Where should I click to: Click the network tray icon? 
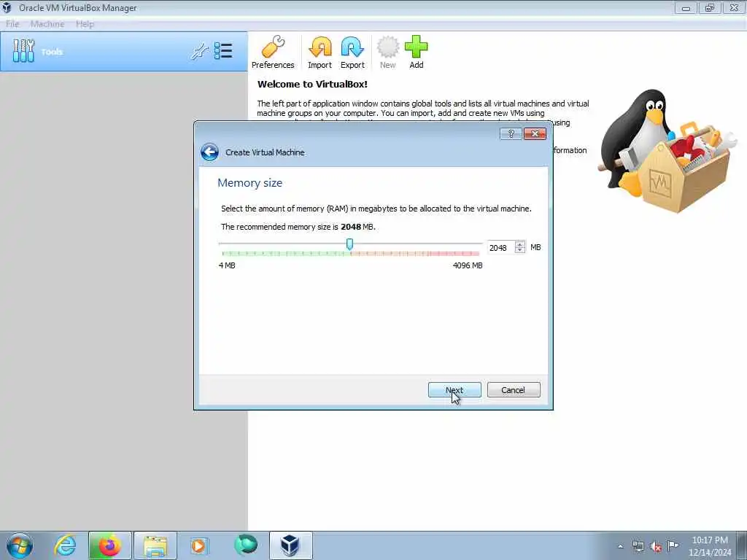[x=638, y=546]
